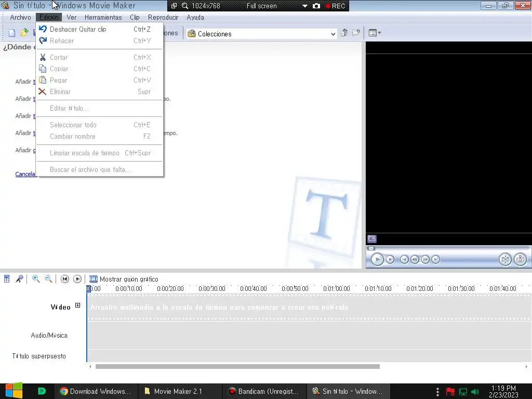532x399 pixels.
Task: Open the Colecciones combo box
Action: coord(261,34)
